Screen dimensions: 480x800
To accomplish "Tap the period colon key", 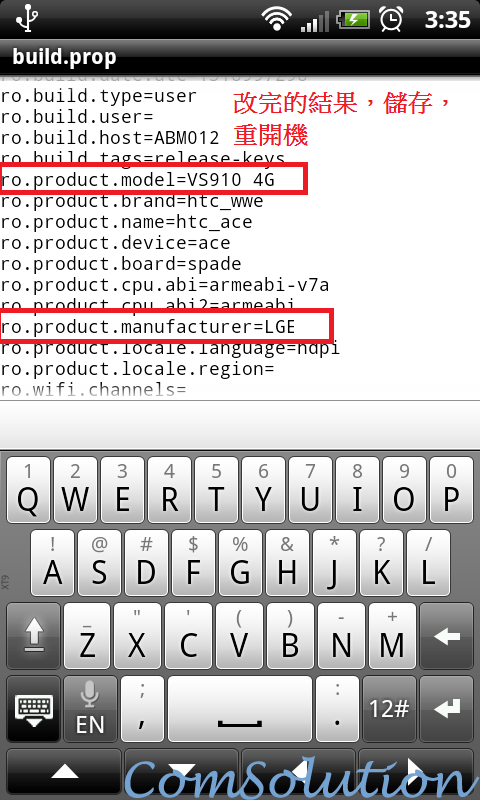I will pyautogui.click(x=337, y=709).
